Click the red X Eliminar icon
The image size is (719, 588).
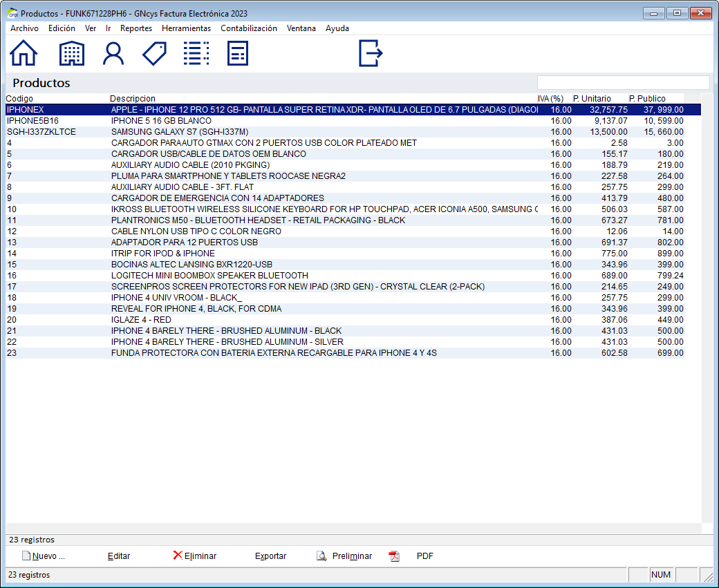click(x=178, y=556)
